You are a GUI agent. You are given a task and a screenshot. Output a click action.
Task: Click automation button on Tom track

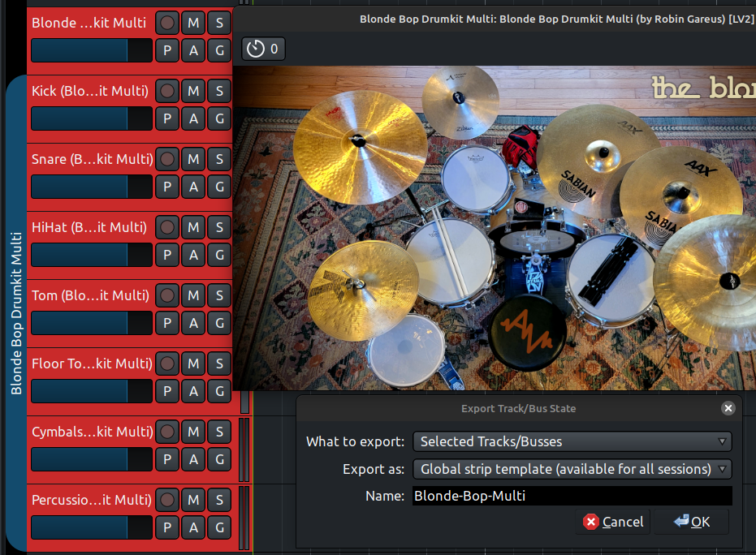point(193,323)
